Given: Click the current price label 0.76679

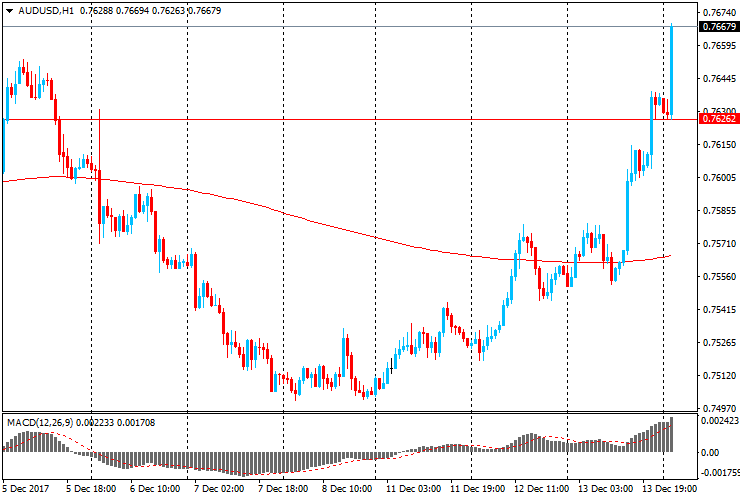Looking at the screenshot, I should click(x=719, y=26).
